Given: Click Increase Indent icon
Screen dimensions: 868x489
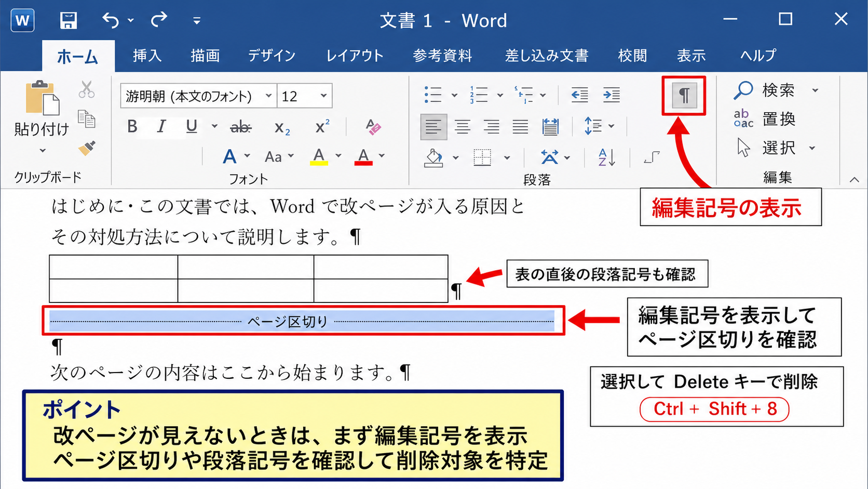Looking at the screenshot, I should pos(612,95).
